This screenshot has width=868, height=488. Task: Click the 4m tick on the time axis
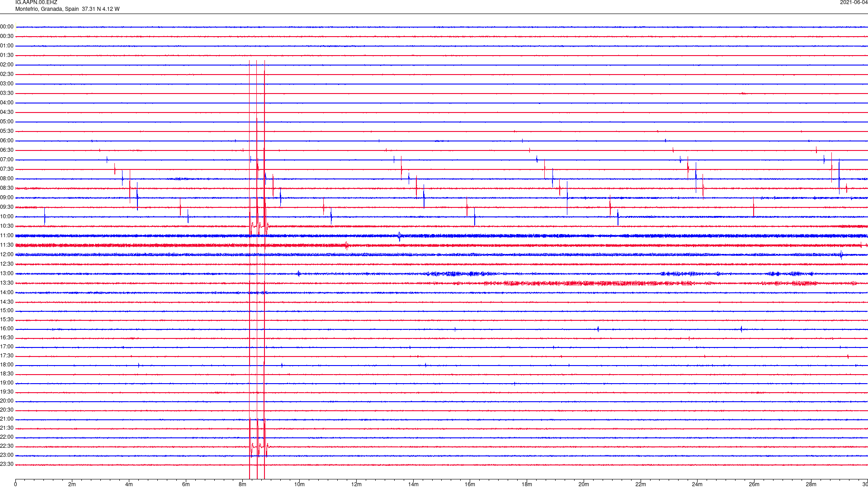pos(129,484)
